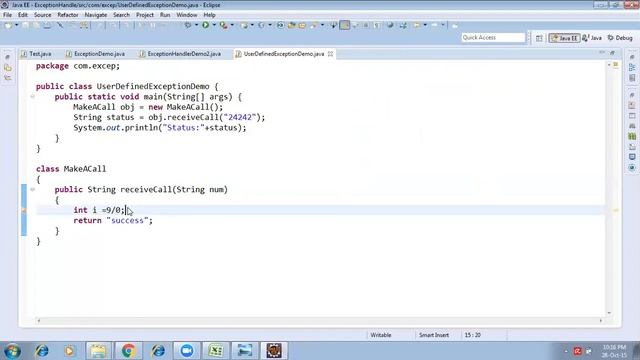640x360 pixels.
Task: Open the third fast view icon in left trim
Action: coord(8,78)
